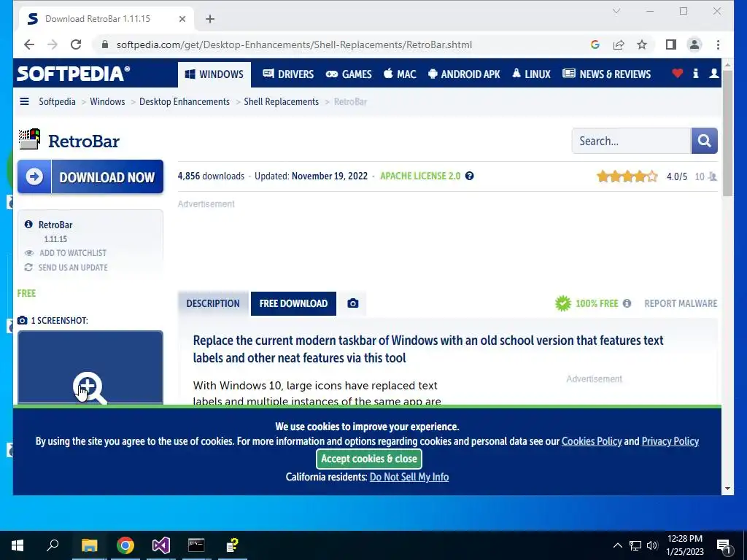Image resolution: width=747 pixels, height=560 pixels.
Task: Click the user account icon in header
Action: [713, 74]
